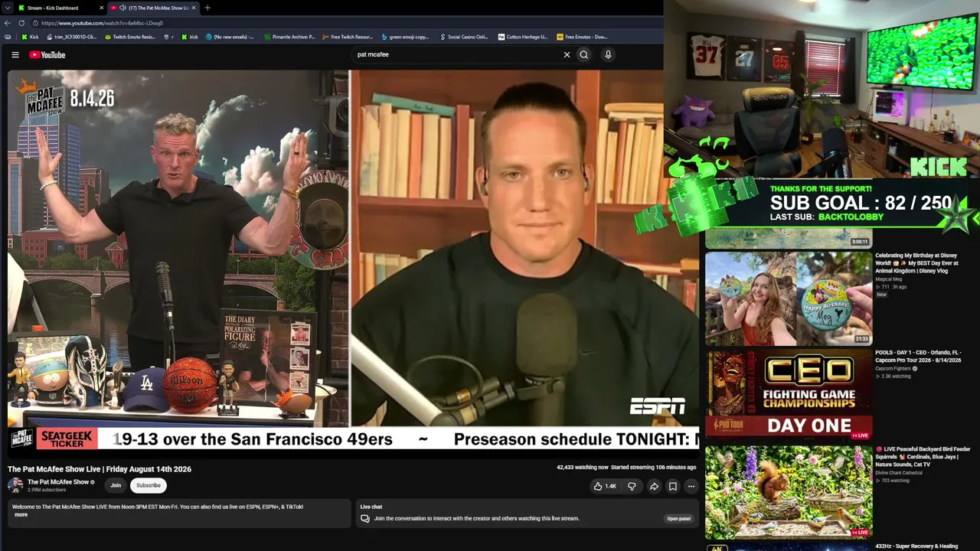The image size is (980, 551).
Task: Open the YouTube guide hamburger menu
Action: [x=15, y=55]
